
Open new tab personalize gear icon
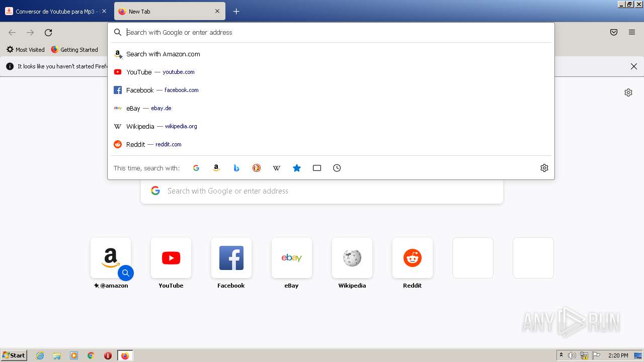[628, 93]
